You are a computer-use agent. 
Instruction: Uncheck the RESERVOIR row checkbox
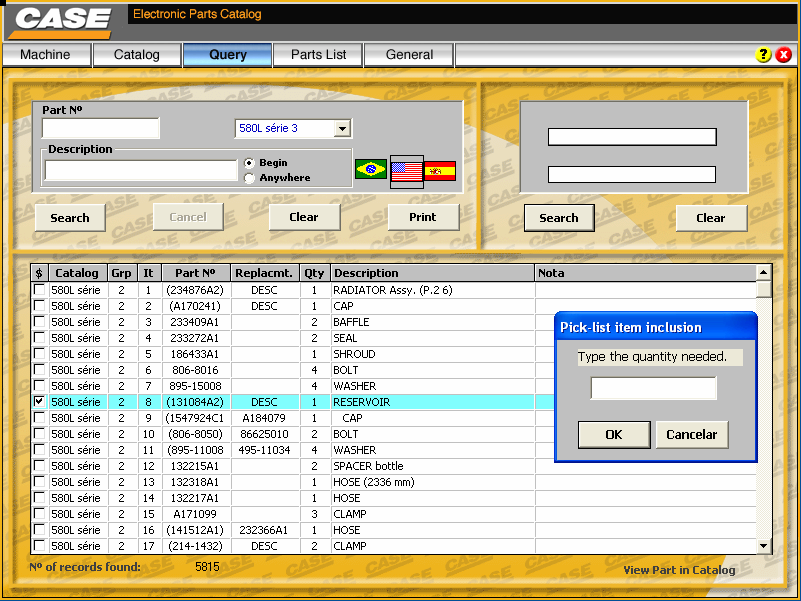coord(39,402)
